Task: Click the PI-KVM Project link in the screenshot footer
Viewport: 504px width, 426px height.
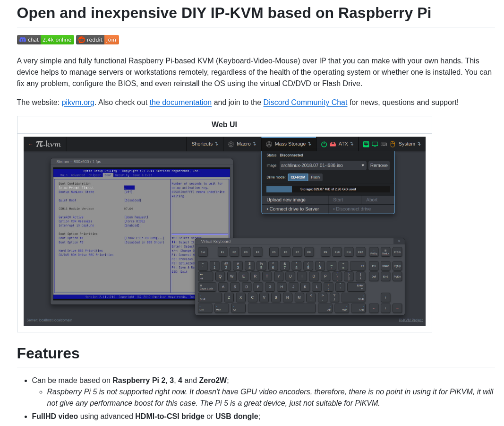Action: point(410,320)
